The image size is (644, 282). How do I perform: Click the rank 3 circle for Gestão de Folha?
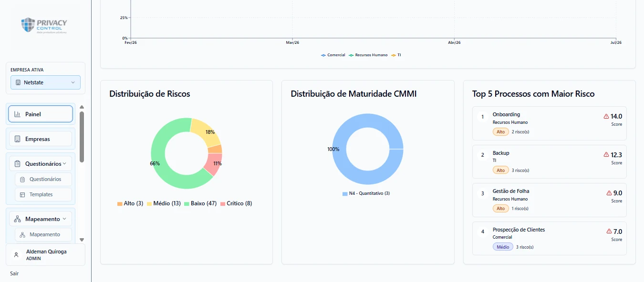pos(482,193)
